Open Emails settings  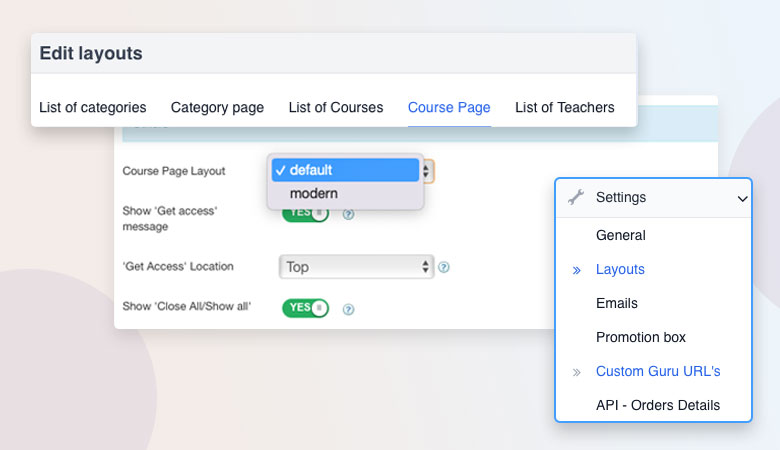(617, 303)
